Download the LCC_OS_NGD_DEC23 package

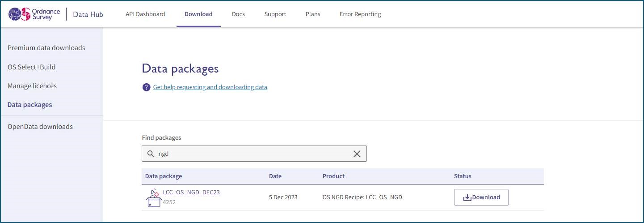[x=481, y=197]
